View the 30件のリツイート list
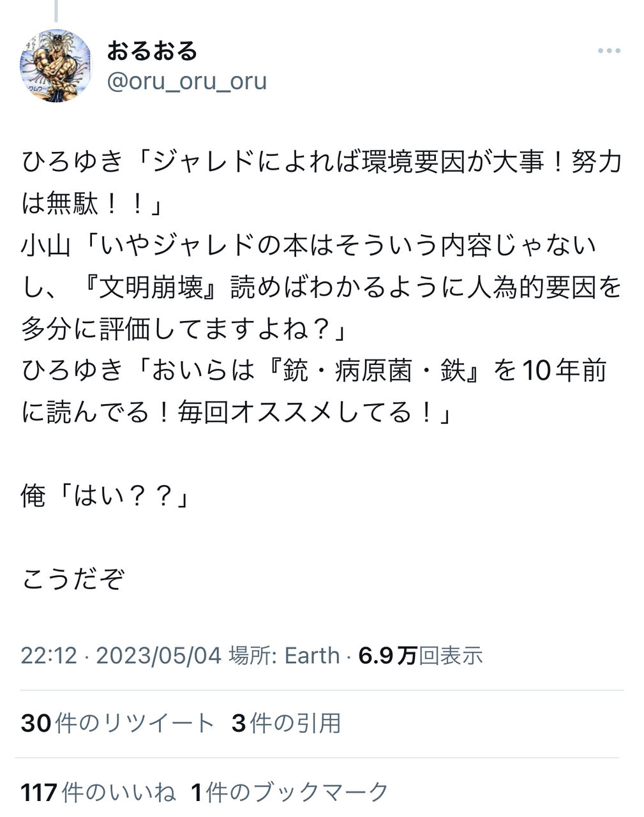 pyautogui.click(x=118, y=723)
